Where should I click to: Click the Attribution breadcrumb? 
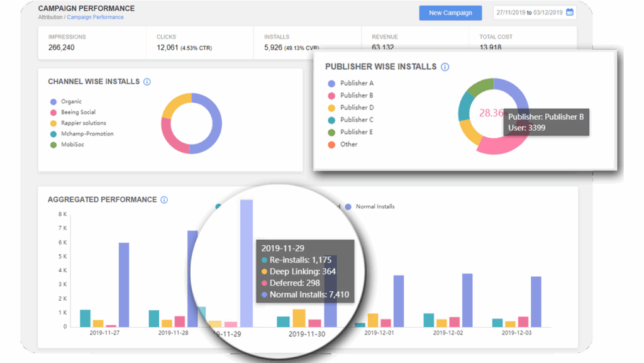[x=50, y=17]
